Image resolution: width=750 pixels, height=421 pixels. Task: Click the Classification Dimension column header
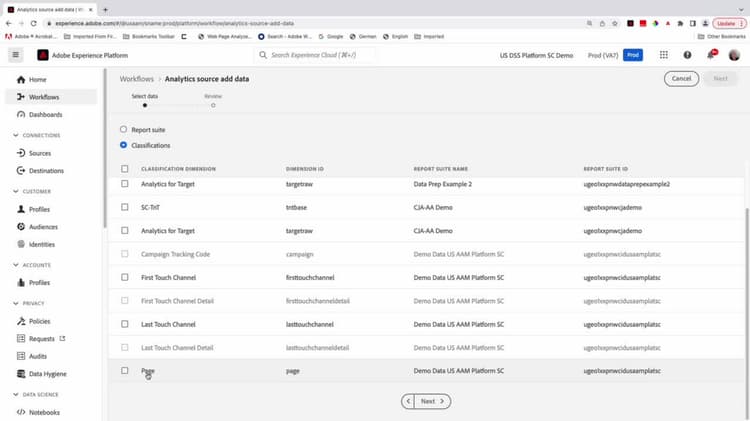(178, 169)
